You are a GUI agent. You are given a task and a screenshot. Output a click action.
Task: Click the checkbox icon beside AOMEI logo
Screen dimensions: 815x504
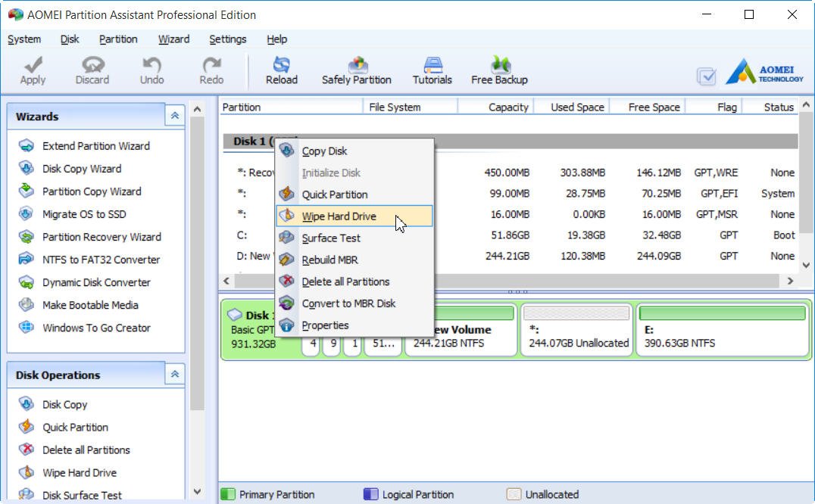(x=707, y=77)
